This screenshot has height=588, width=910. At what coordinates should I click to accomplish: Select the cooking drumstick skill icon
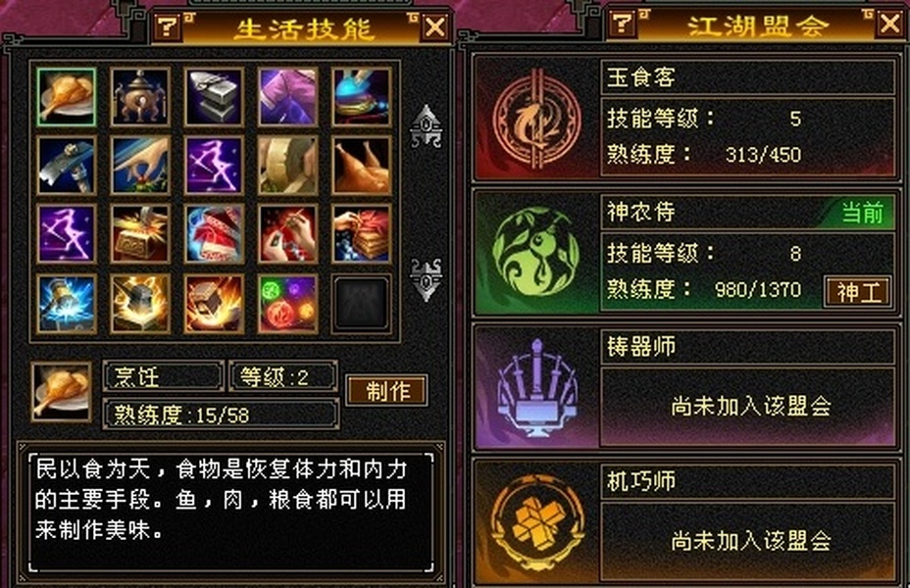[x=66, y=97]
